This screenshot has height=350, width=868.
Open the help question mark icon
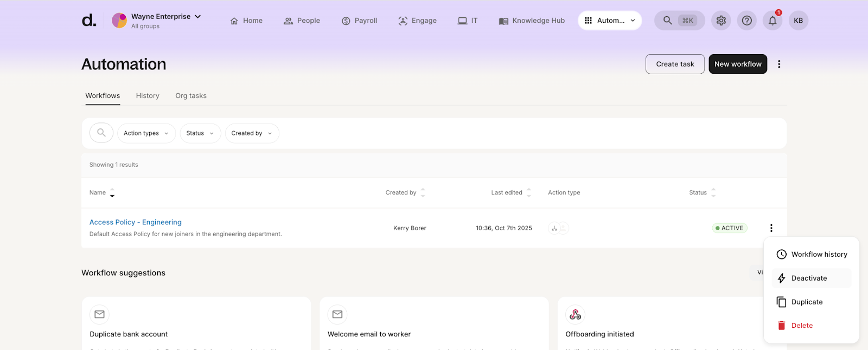pyautogui.click(x=747, y=21)
